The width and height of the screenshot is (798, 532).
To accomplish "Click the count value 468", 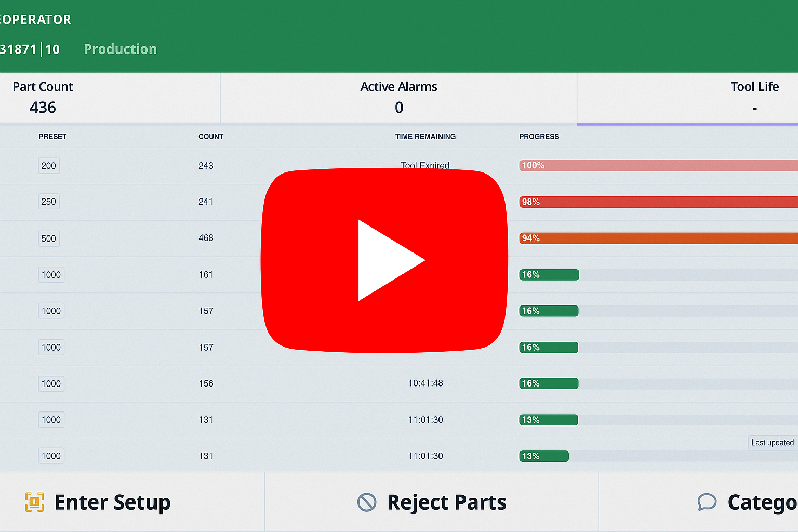I will point(206,238).
